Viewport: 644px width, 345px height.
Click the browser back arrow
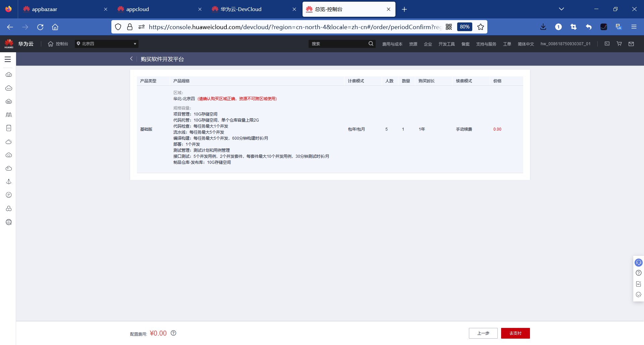10,27
